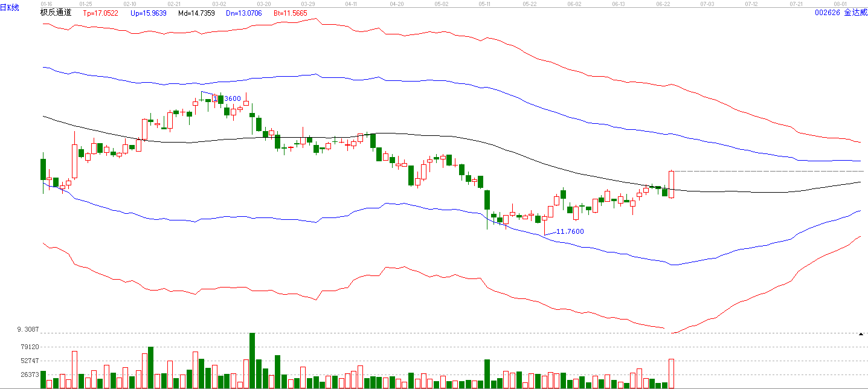Image resolution: width=868 pixels, height=389 pixels.
Task: Click the 52747 volume axis label
Action: pyautogui.click(x=30, y=361)
